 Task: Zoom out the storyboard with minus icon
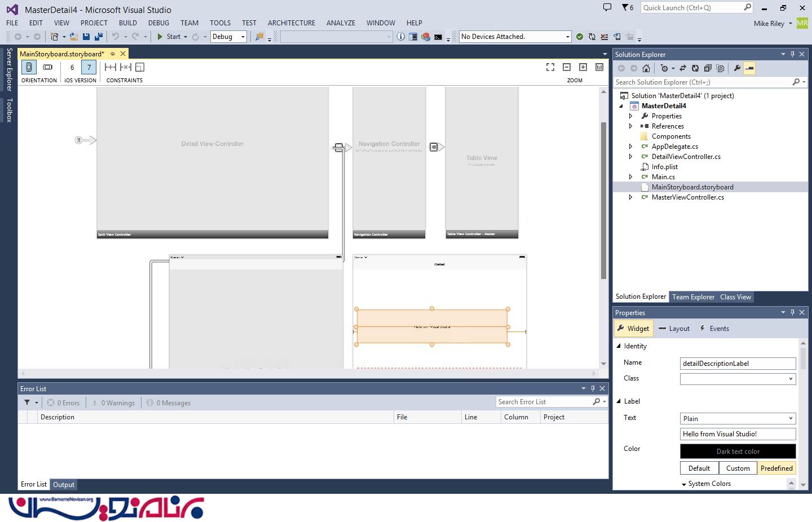click(567, 67)
